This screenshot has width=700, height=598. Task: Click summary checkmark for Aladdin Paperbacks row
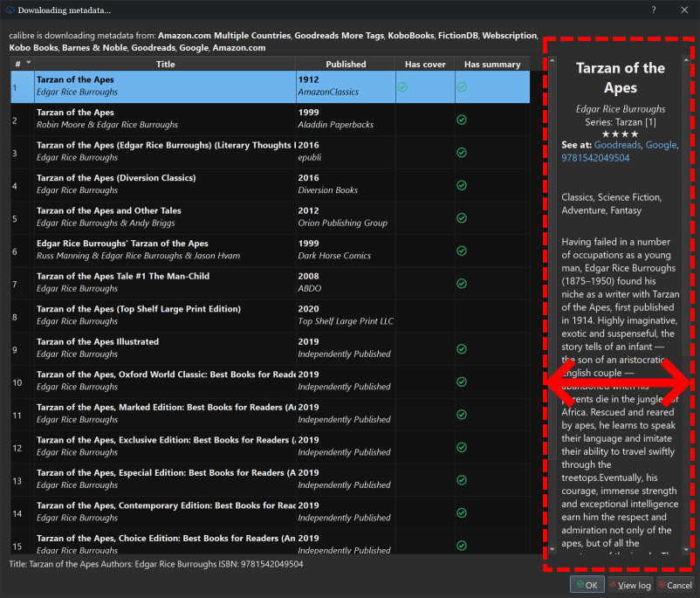pos(462,120)
